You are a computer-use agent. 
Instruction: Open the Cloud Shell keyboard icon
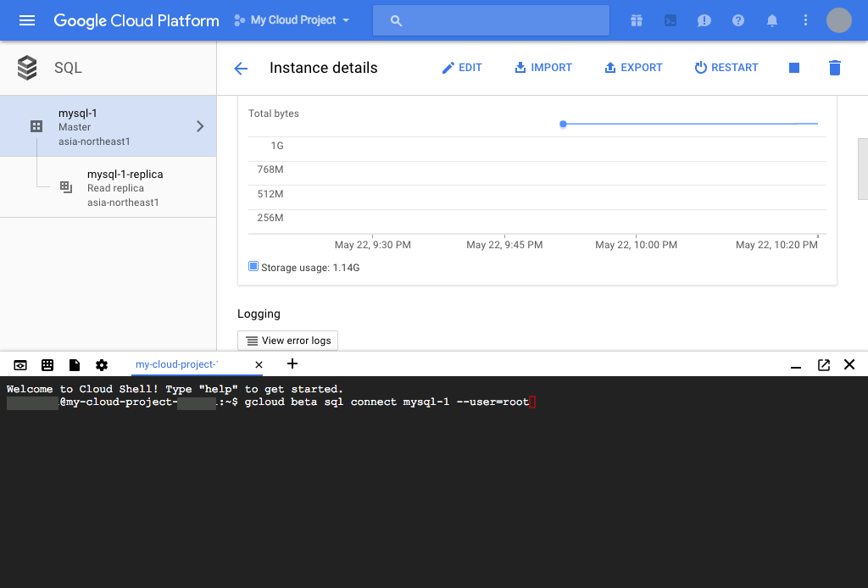pyautogui.click(x=47, y=364)
